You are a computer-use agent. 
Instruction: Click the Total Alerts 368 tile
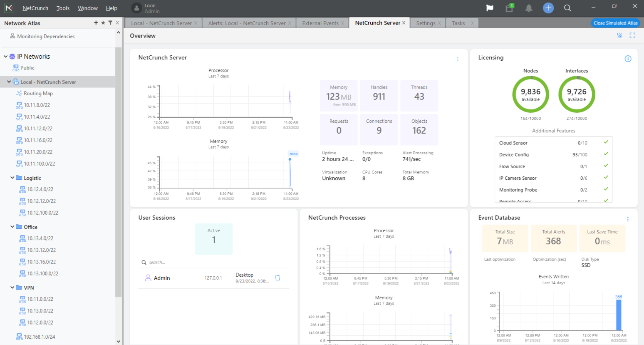pos(553,238)
